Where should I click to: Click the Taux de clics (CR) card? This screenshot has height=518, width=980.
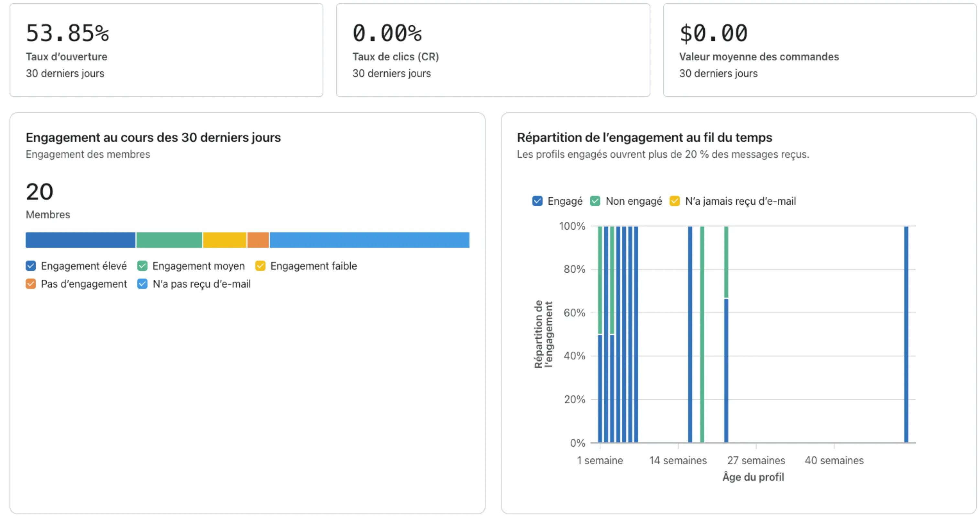pos(493,50)
